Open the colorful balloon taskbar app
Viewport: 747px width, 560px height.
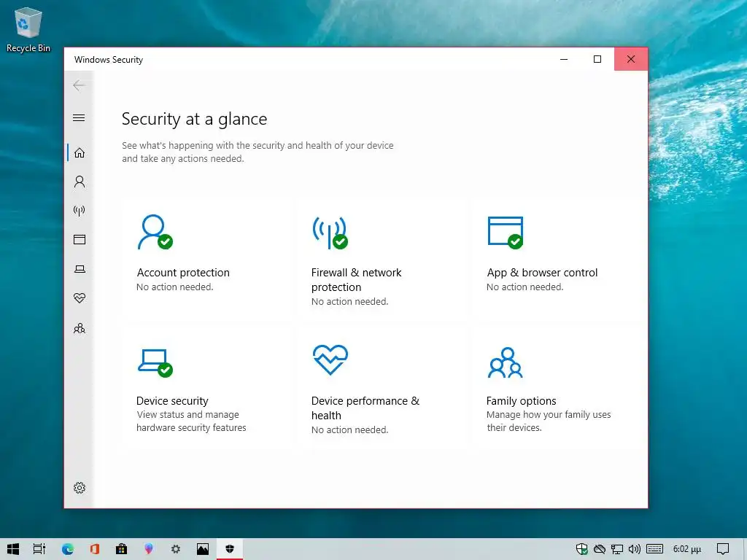[x=149, y=549]
